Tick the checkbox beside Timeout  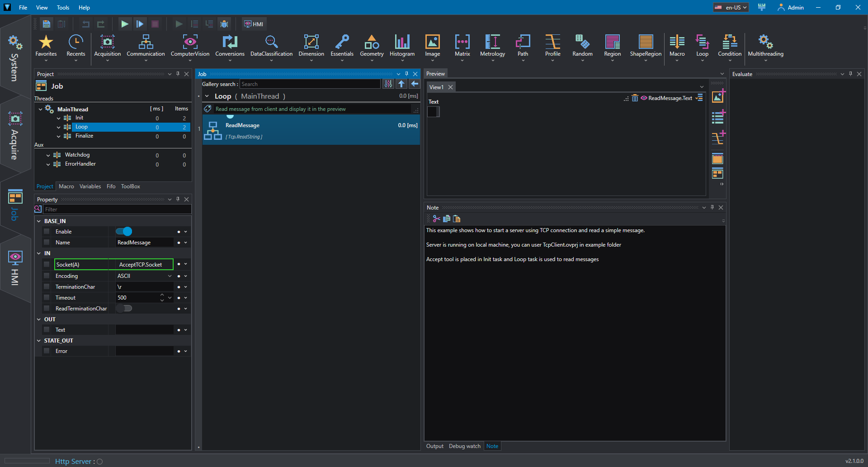pos(47,298)
